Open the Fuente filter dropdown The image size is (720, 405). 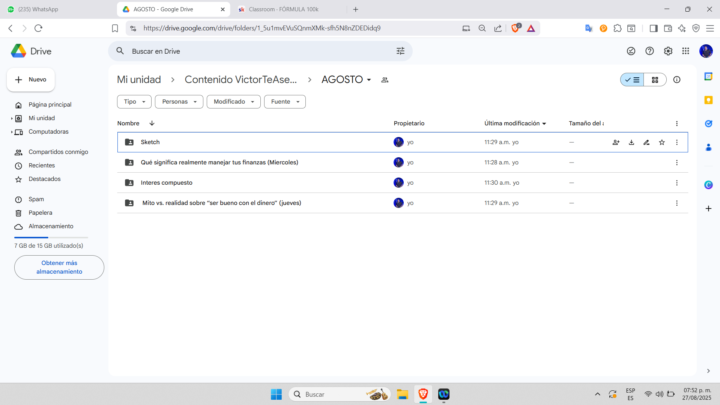point(285,101)
